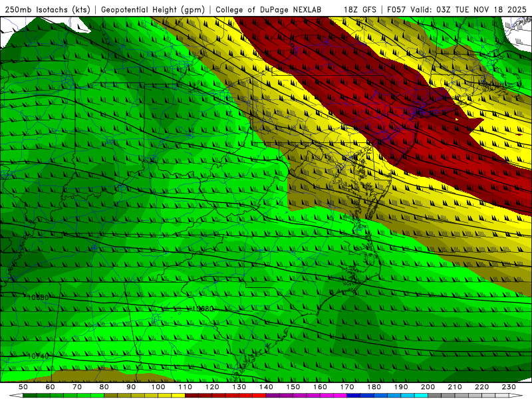Click the 110 knot scale label
Viewport: 532px width, 399px height.
point(186,387)
